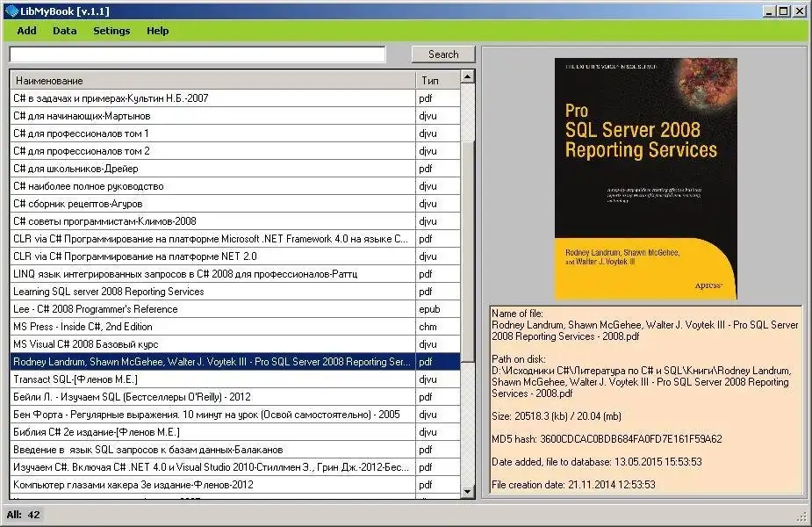Select row CLR via C# ... NET 2.0
Viewport: 812px width, 527px height.
coord(235,256)
